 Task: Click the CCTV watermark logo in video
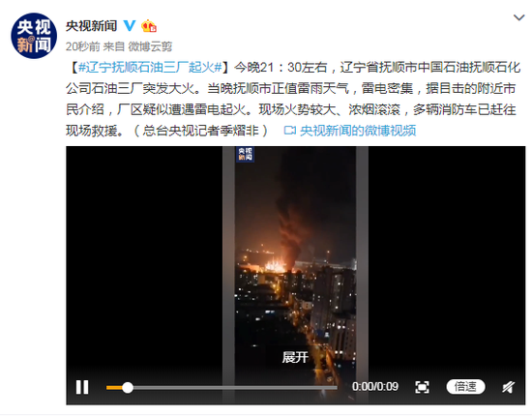pyautogui.click(x=245, y=154)
